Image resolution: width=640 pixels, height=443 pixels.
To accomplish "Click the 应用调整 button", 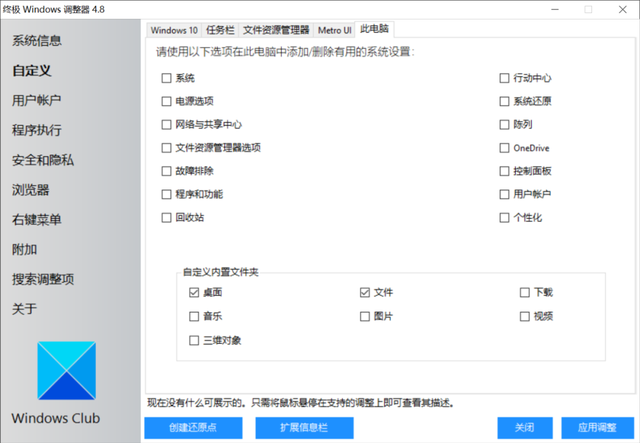I will (598, 427).
